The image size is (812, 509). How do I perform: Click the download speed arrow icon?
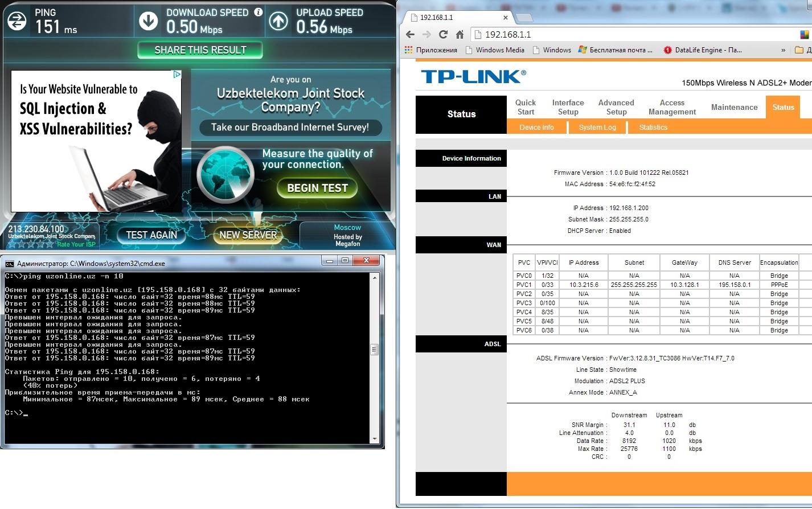pos(149,22)
